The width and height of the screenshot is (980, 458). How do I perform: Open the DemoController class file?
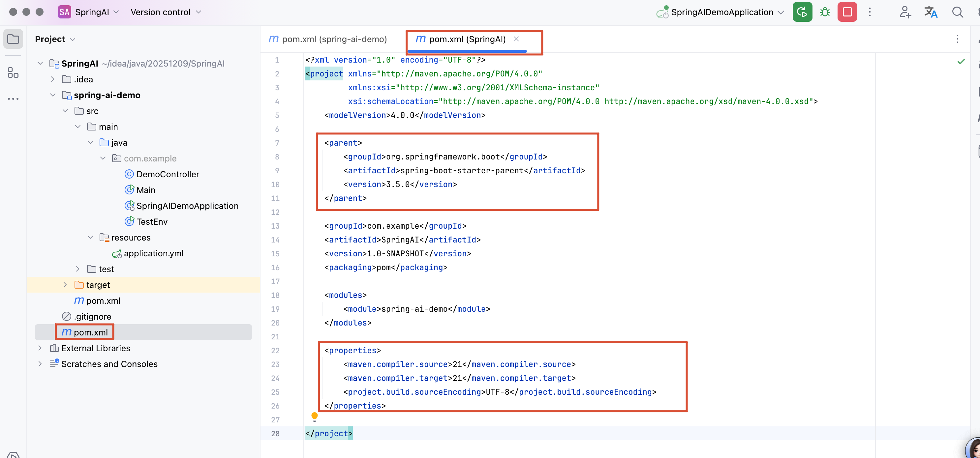click(x=168, y=174)
